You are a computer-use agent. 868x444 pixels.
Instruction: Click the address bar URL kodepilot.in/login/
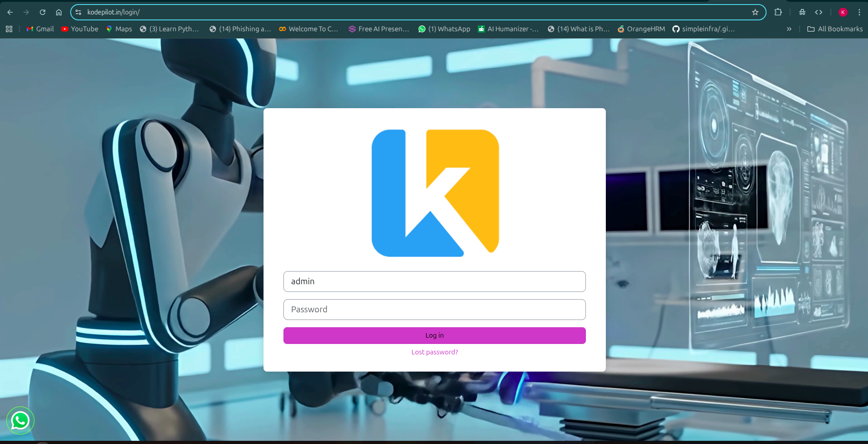(x=113, y=12)
